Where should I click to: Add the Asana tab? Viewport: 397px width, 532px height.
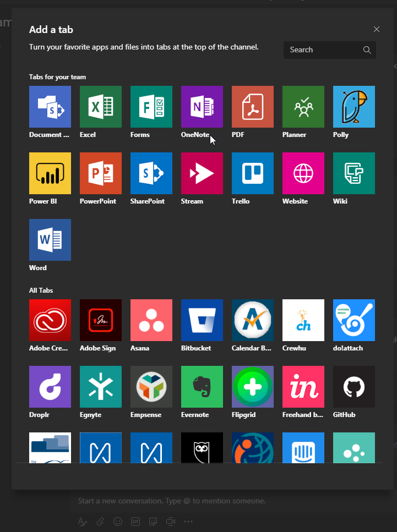click(x=151, y=320)
